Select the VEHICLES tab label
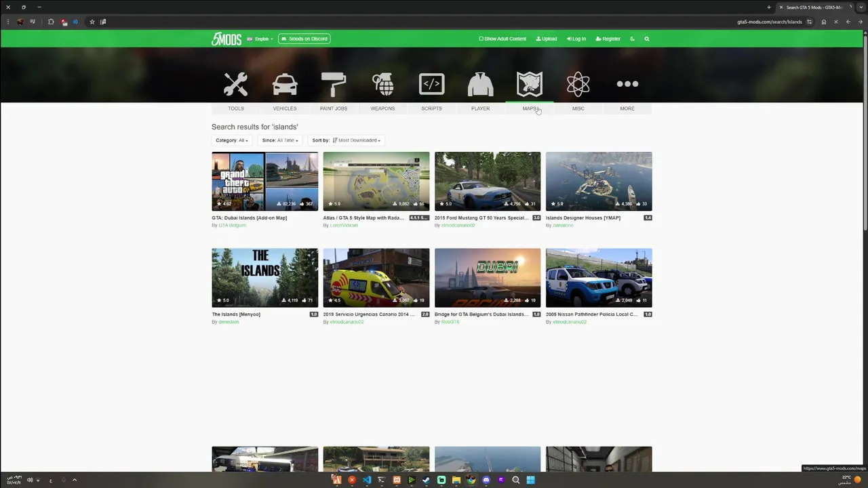 point(285,108)
